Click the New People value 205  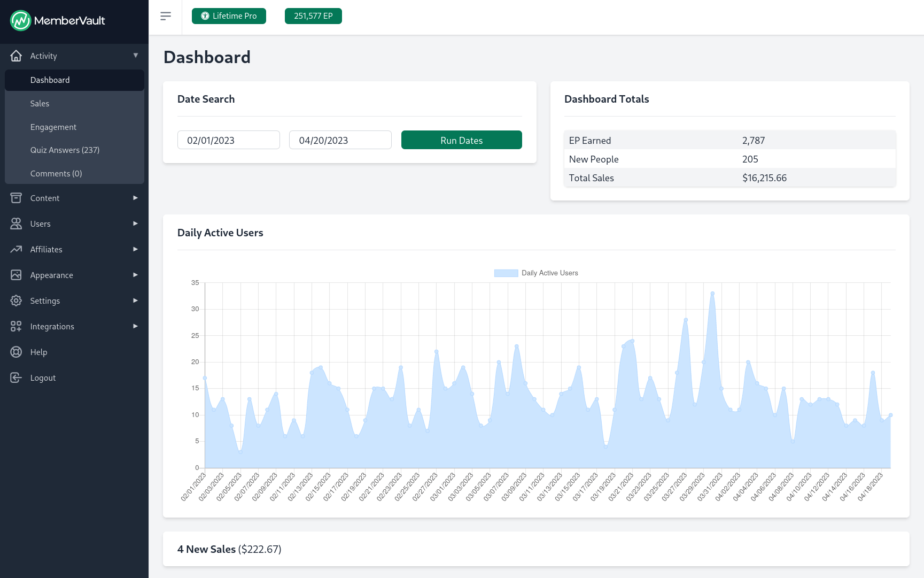point(750,159)
